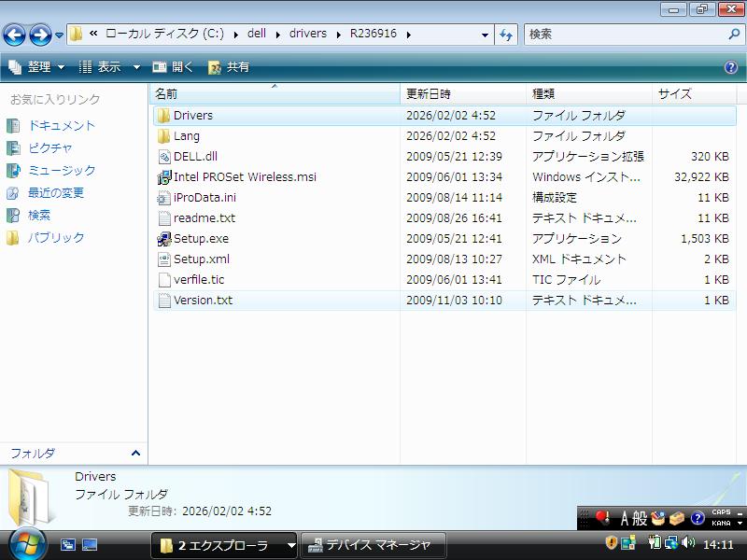
Task: Open recent pages dropdown beside Forward arrow
Action: pos(59,35)
